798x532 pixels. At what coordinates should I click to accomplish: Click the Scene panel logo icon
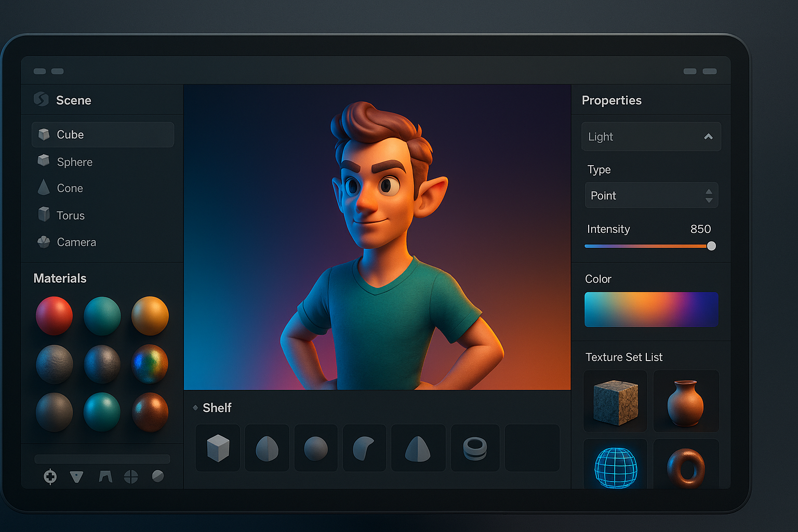click(x=41, y=99)
